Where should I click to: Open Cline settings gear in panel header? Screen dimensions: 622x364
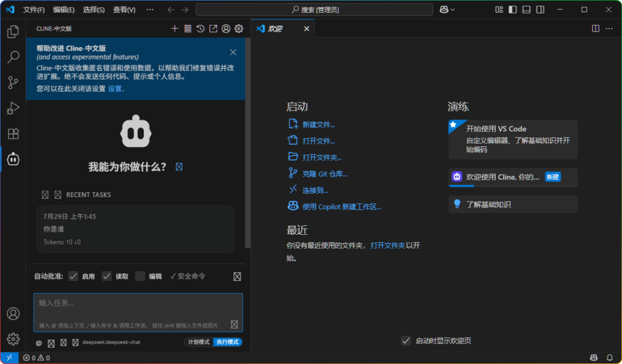(238, 29)
